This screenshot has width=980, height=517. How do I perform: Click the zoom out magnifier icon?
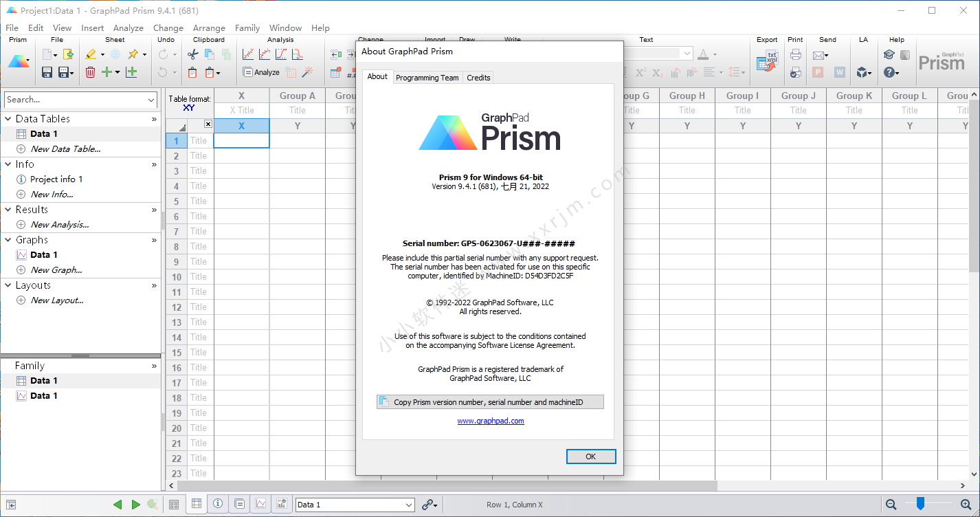[891, 505]
